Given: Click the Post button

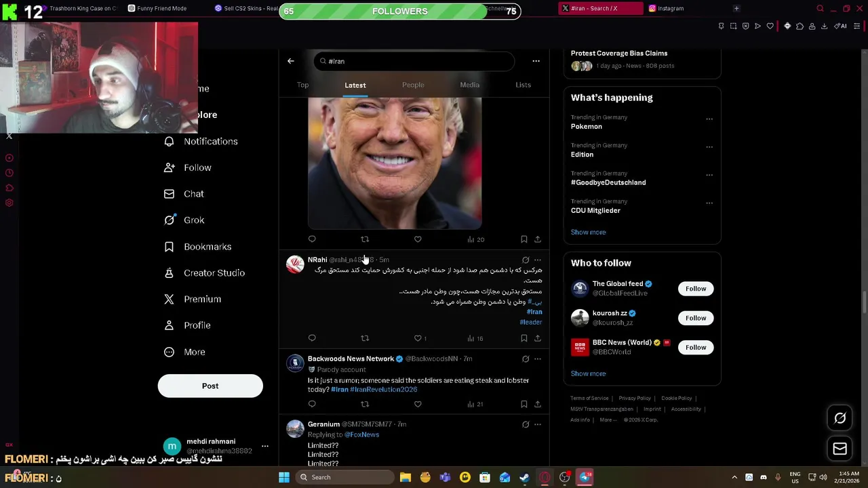Looking at the screenshot, I should (x=210, y=386).
